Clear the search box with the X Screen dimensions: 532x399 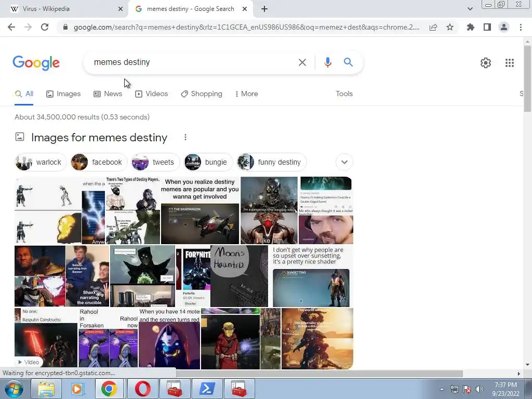point(302,62)
